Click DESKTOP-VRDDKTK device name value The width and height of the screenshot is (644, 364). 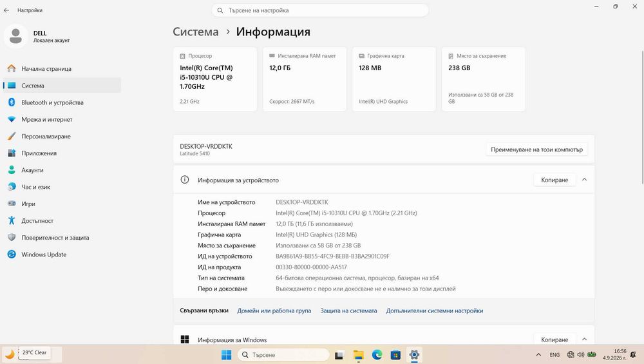click(302, 202)
